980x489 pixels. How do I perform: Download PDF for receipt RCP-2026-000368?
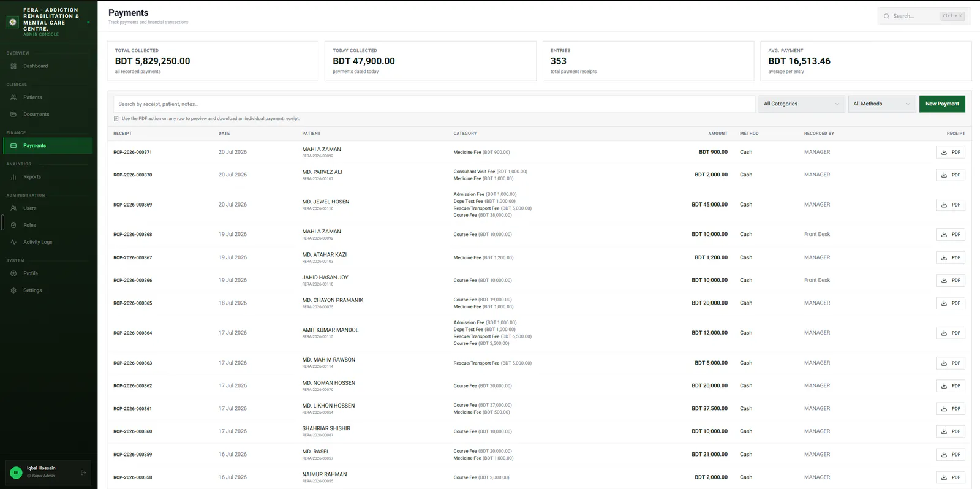pyautogui.click(x=950, y=235)
